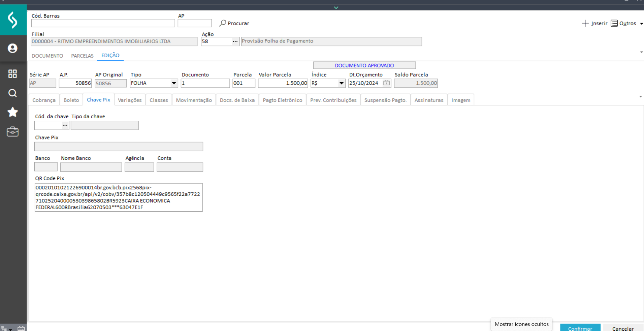This screenshot has width=644, height=331.
Task: Click the Procurar magnifier icon
Action: click(x=222, y=23)
